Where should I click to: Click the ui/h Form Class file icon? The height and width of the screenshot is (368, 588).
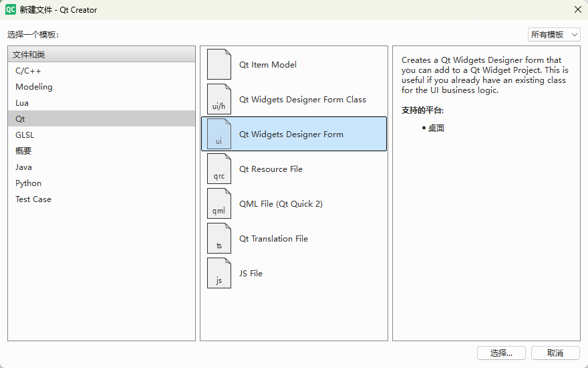pos(219,99)
